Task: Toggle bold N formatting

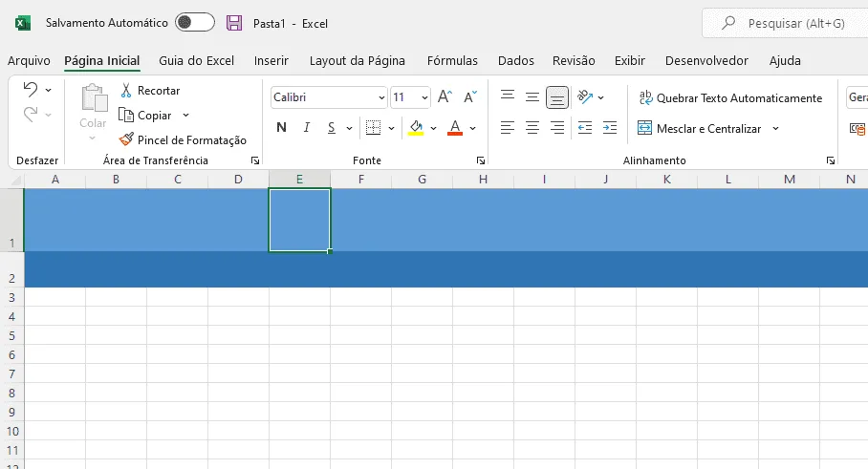Action: [x=281, y=128]
